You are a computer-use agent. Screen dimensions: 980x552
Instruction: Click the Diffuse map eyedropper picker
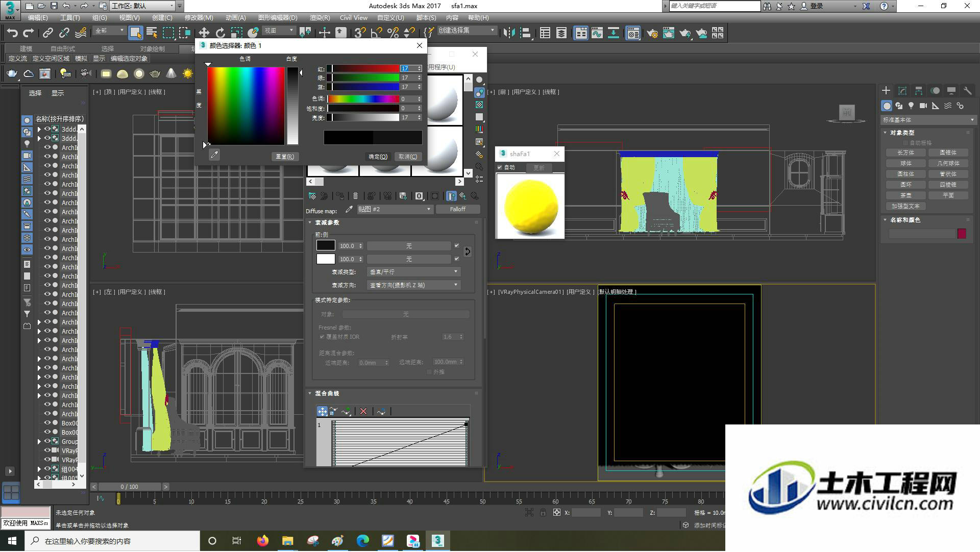pos(349,209)
